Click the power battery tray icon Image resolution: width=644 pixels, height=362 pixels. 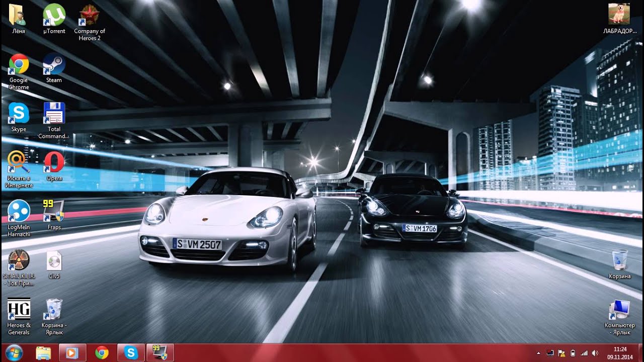coord(573,353)
